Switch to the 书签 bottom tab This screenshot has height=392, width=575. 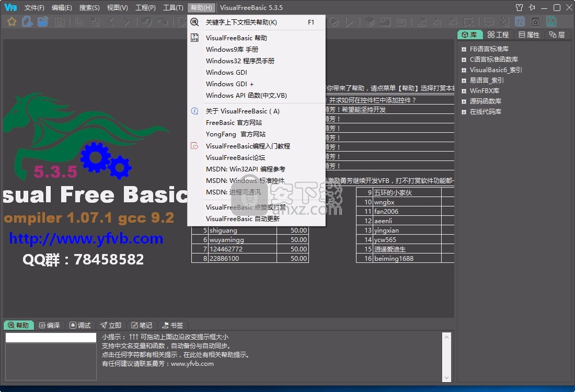point(172,325)
